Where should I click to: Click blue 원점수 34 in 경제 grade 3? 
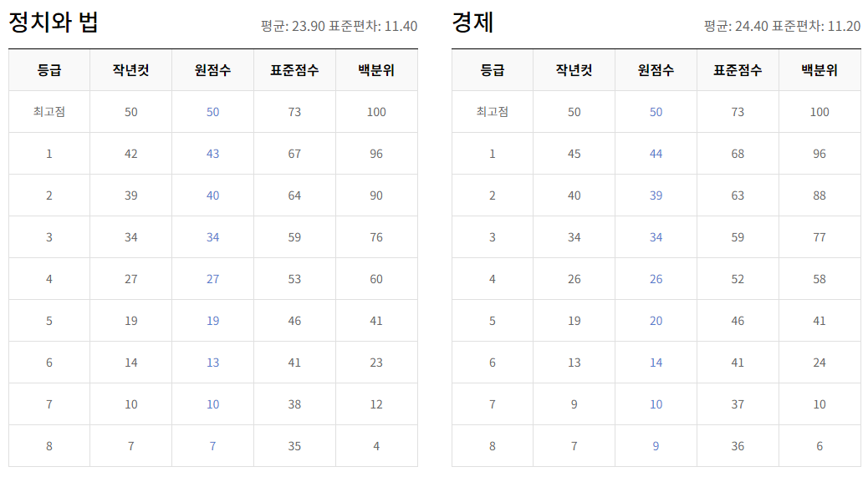656,237
